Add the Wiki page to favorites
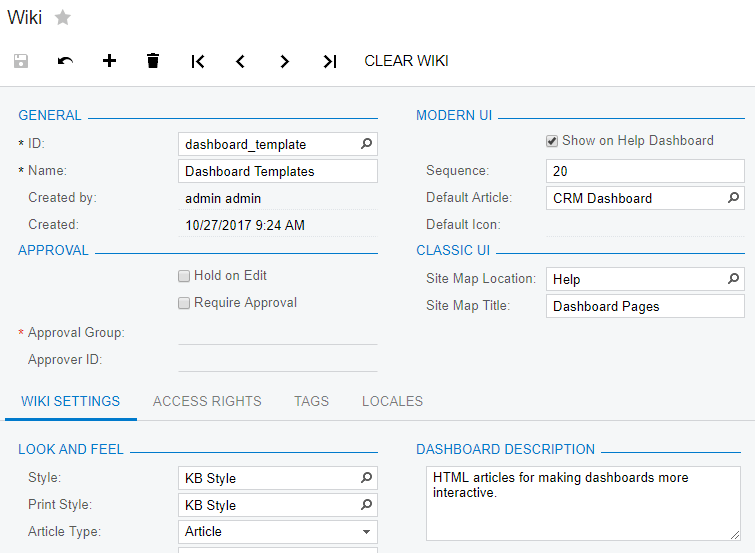This screenshot has height=553, width=755. pyautogui.click(x=63, y=18)
